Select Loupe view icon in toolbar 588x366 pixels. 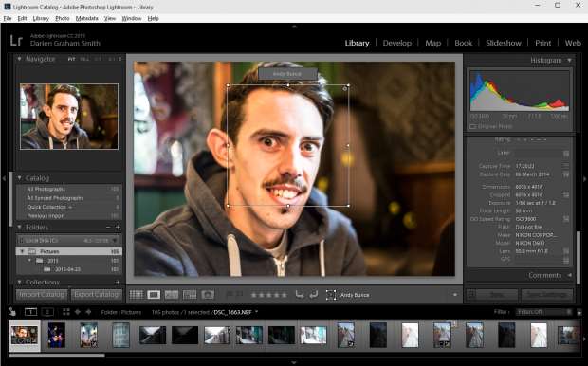point(154,295)
